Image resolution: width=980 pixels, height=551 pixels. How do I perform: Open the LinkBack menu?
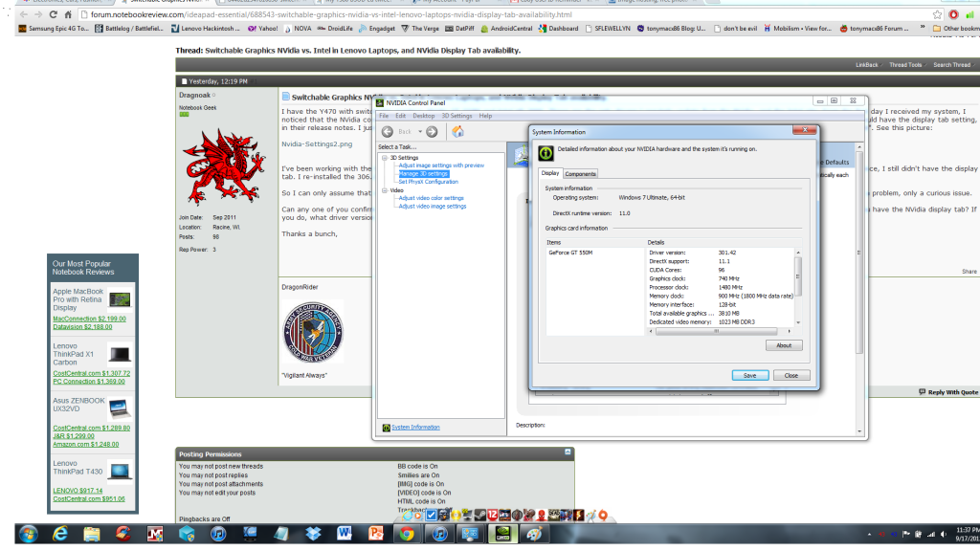[x=867, y=65]
